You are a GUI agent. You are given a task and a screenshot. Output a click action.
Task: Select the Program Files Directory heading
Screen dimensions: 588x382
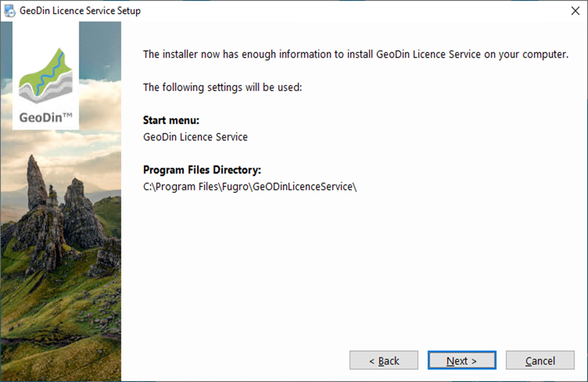click(x=202, y=170)
